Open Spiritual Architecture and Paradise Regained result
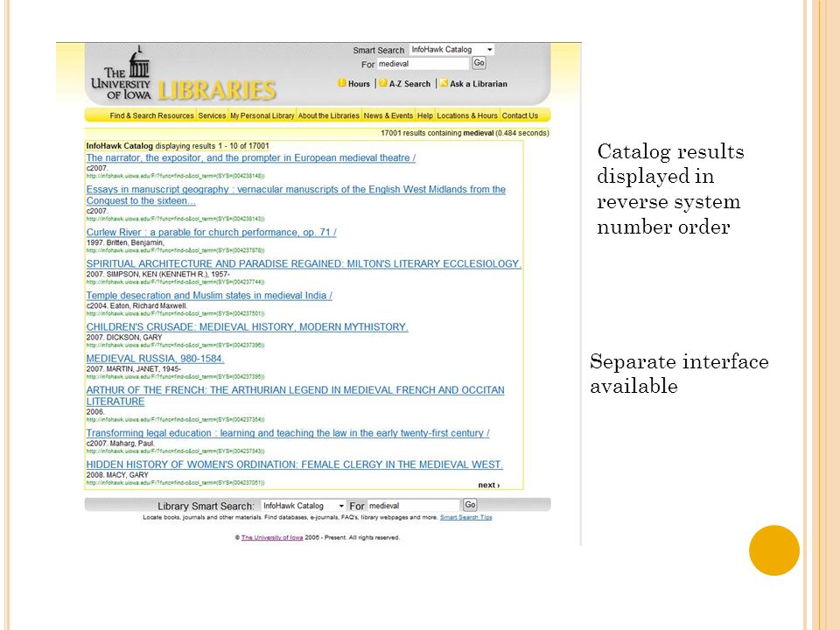 [304, 264]
